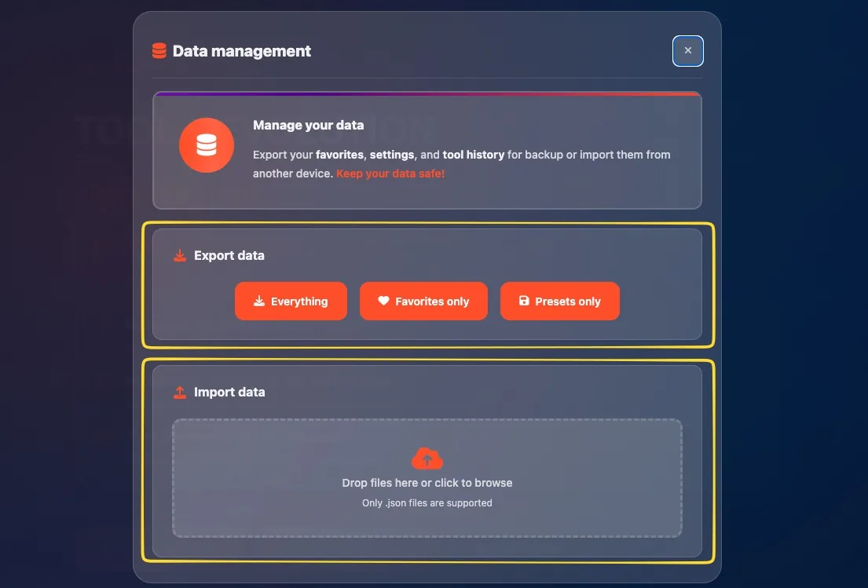868x588 pixels.
Task: Click the save icon in Presets only button
Action: 523,301
